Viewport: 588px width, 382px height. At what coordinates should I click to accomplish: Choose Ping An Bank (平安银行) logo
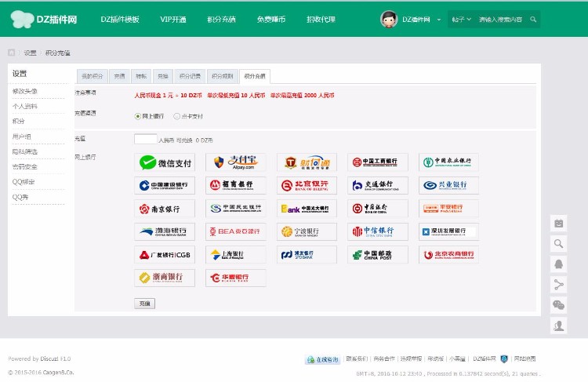tap(448, 209)
